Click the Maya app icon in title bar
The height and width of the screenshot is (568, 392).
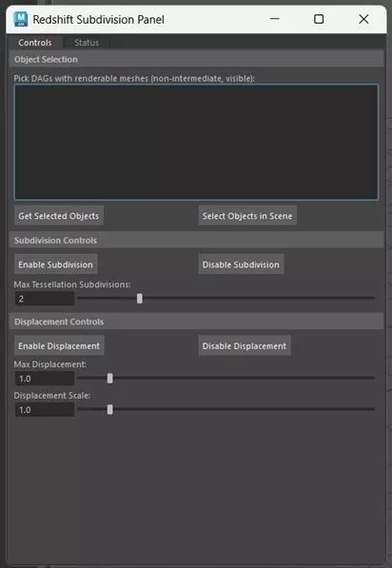[x=20, y=19]
